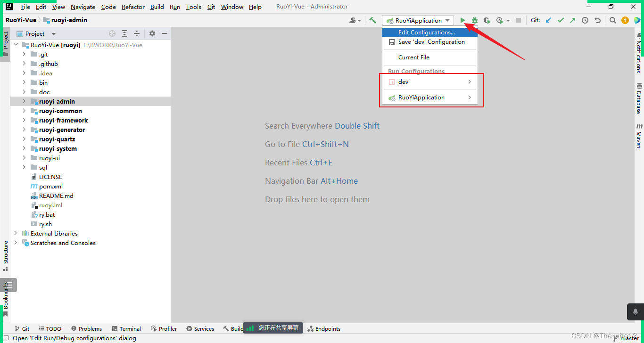
Task: Select Edit Configurations... menu entry
Action: pos(430,33)
